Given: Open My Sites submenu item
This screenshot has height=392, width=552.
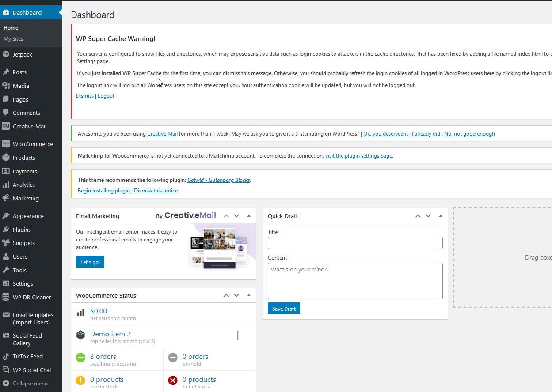Looking at the screenshot, I should (x=13, y=38).
